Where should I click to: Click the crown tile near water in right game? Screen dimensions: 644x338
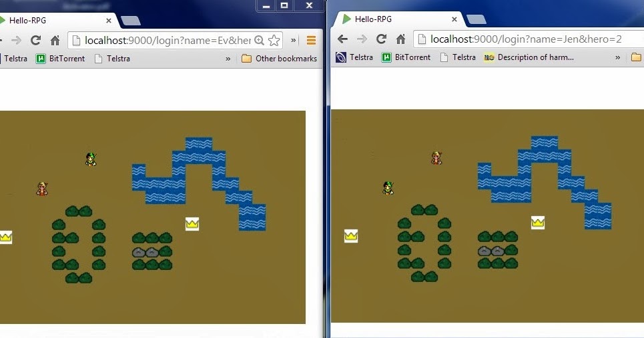pos(538,222)
